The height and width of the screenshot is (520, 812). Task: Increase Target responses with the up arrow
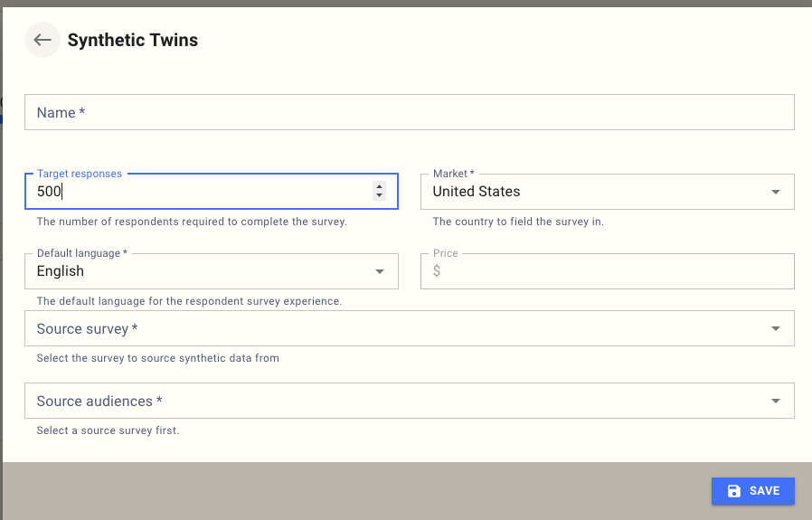click(x=379, y=186)
